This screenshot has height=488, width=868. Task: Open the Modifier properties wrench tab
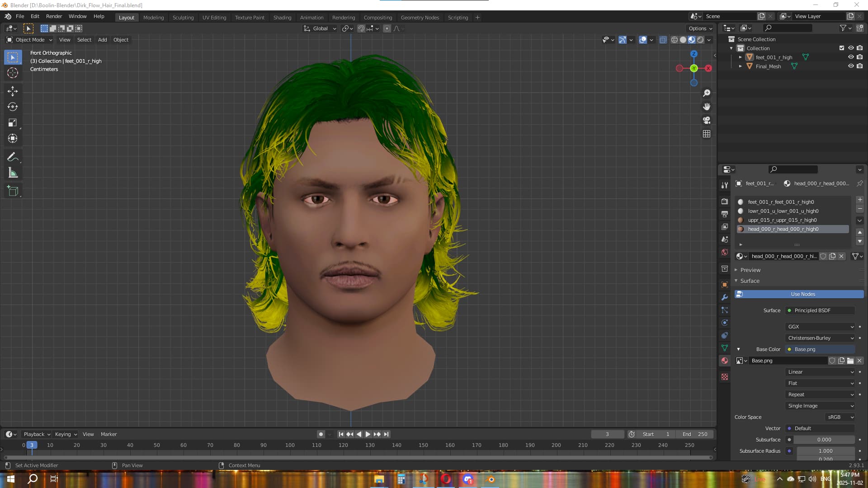[725, 297]
